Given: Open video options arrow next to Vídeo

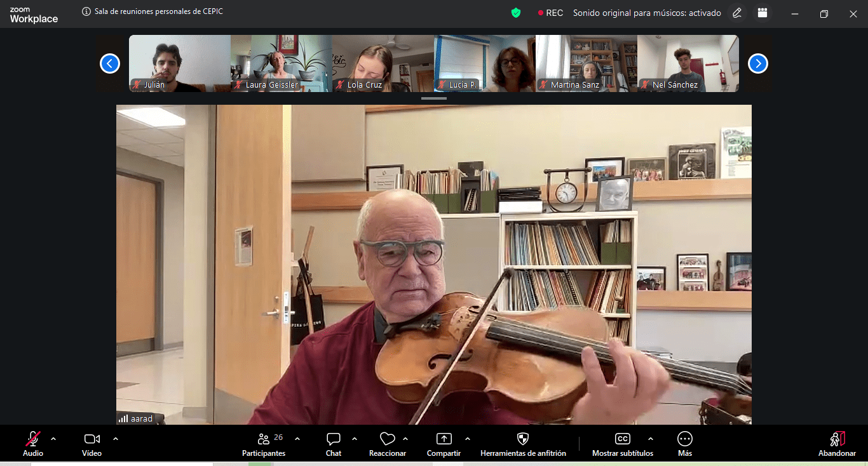Looking at the screenshot, I should coord(116,439).
